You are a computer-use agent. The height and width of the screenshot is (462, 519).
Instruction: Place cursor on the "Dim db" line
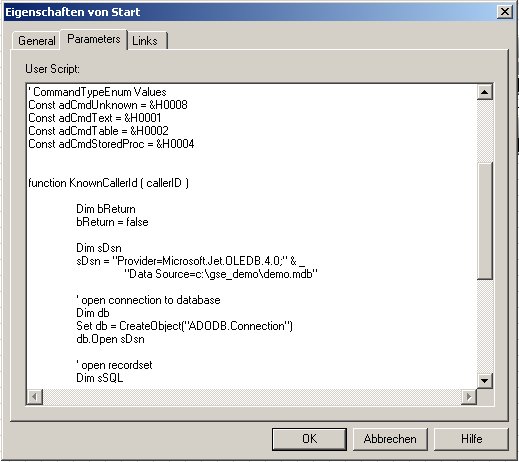pos(93,313)
